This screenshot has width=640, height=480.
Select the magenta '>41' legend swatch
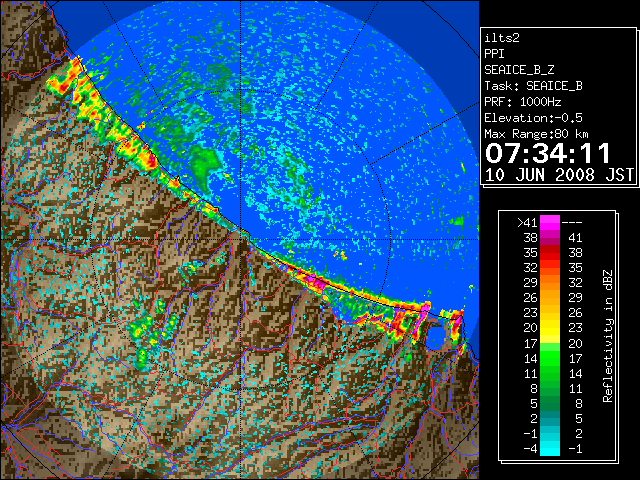[x=550, y=222]
